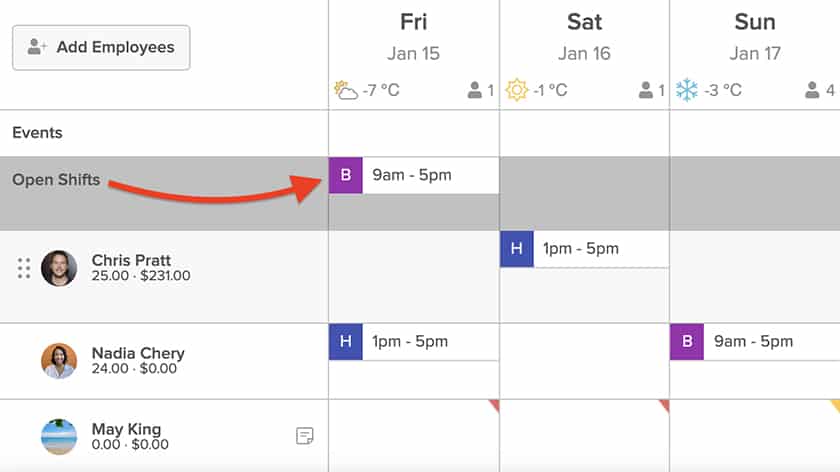Image resolution: width=840 pixels, height=472 pixels.
Task: Select Sunday's snowflake weather icon
Action: point(687,90)
